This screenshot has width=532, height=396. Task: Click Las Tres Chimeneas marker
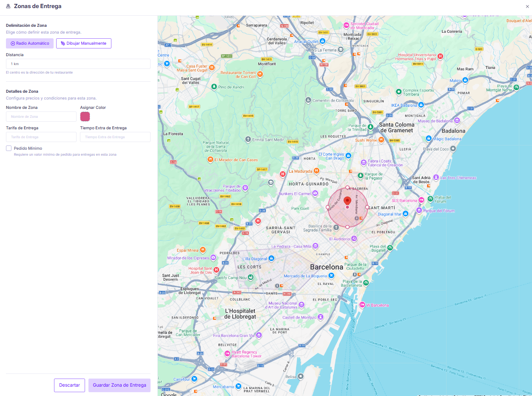pos(436,178)
